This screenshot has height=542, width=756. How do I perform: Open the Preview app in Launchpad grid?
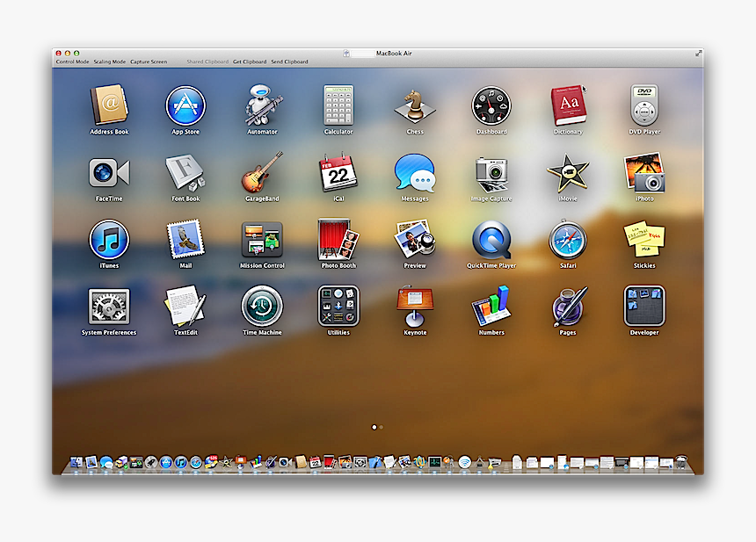(415, 240)
